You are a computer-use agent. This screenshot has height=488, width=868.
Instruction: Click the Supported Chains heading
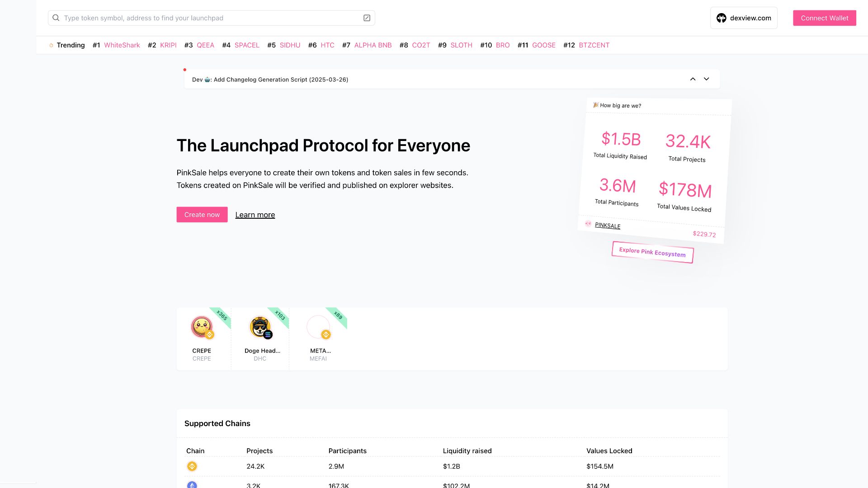tap(217, 423)
